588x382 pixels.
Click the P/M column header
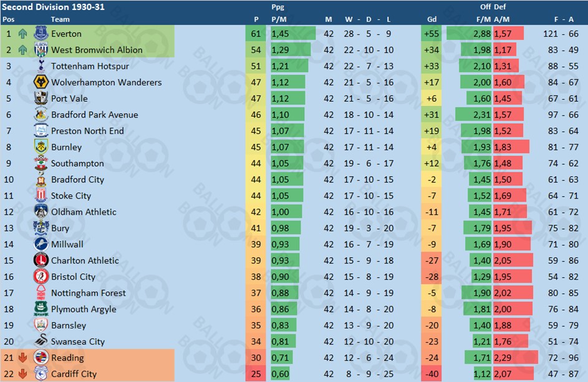(279, 19)
